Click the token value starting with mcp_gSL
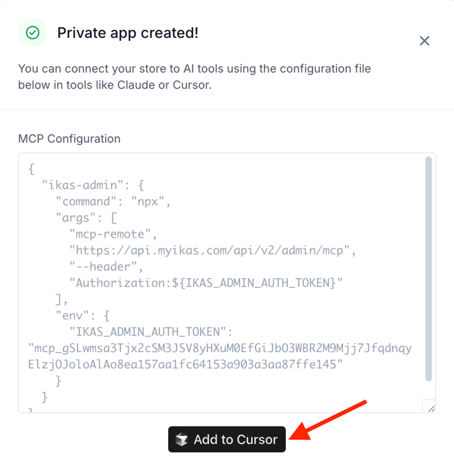 click(220, 348)
